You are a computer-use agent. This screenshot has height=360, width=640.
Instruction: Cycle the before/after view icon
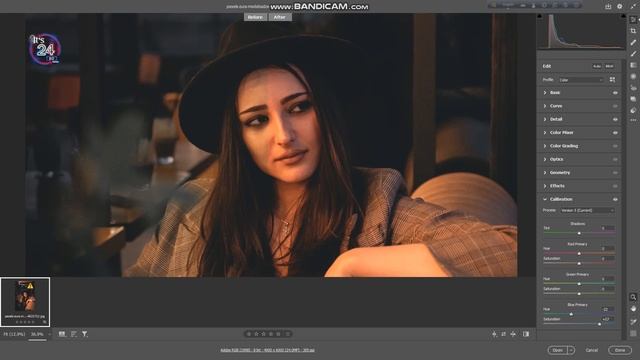(526, 334)
